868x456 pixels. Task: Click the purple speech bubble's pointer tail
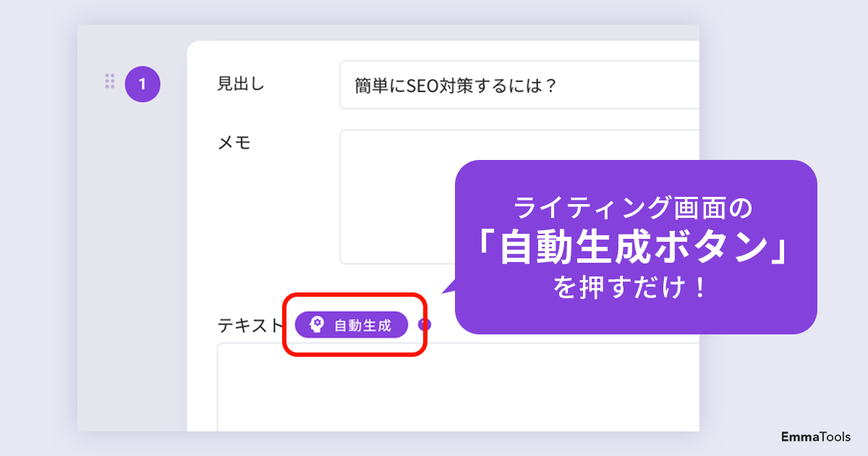point(448,288)
